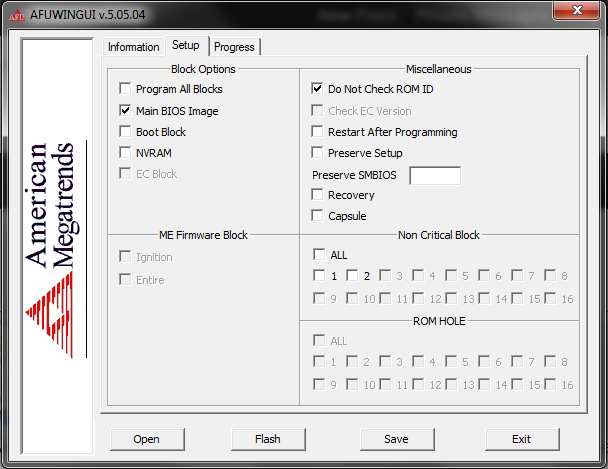The image size is (608, 469).
Task: Check the Capsule option
Action: (317, 215)
